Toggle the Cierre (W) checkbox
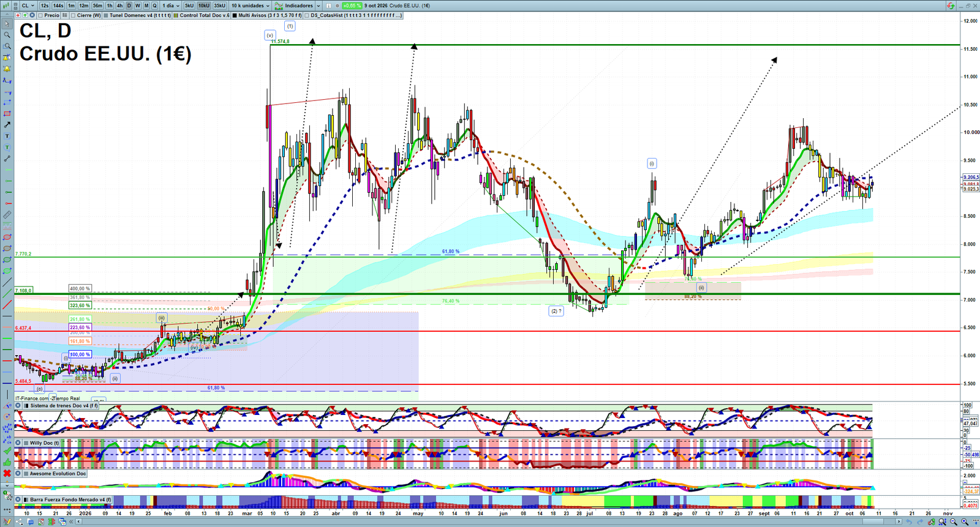Image resolution: width=980 pixels, height=527 pixels. click(x=73, y=15)
